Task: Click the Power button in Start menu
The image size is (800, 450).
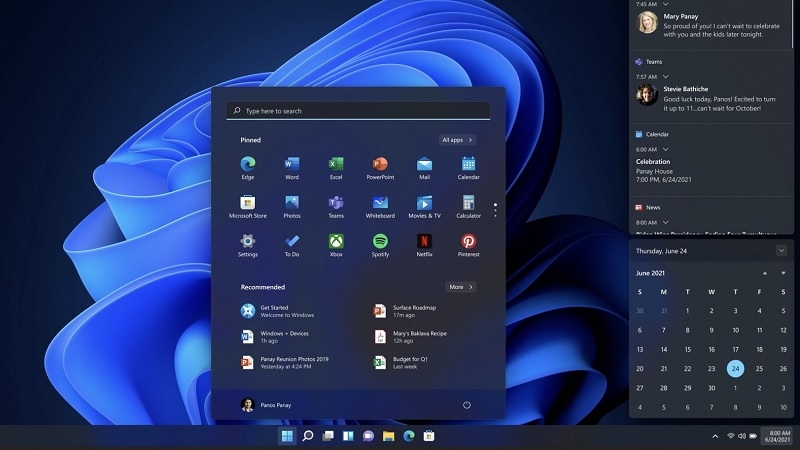Action: [x=466, y=405]
